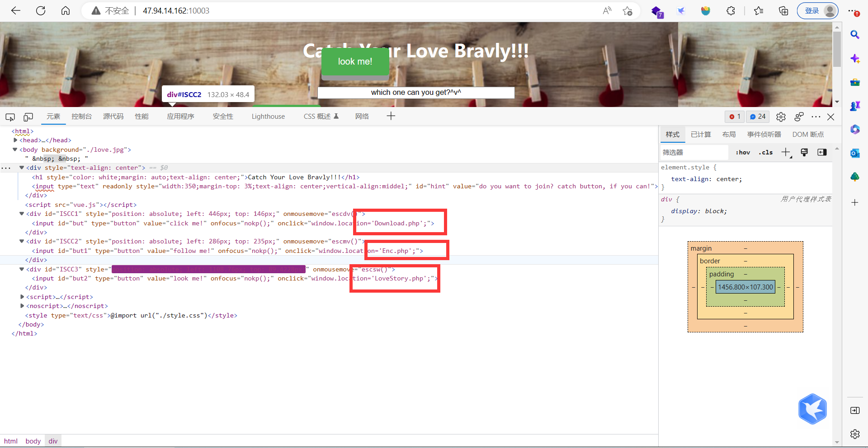868x448 pixels.
Task: Open the 网络 tab
Action: (362, 117)
